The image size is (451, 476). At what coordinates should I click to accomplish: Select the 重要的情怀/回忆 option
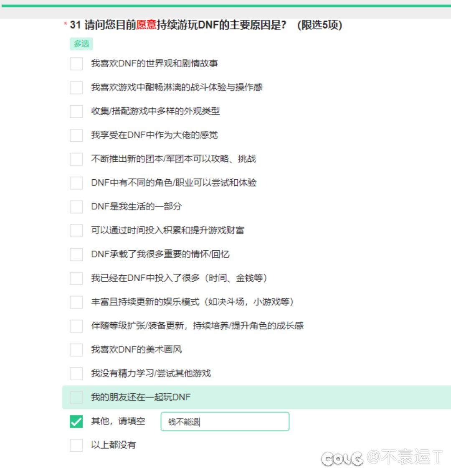pos(76,254)
